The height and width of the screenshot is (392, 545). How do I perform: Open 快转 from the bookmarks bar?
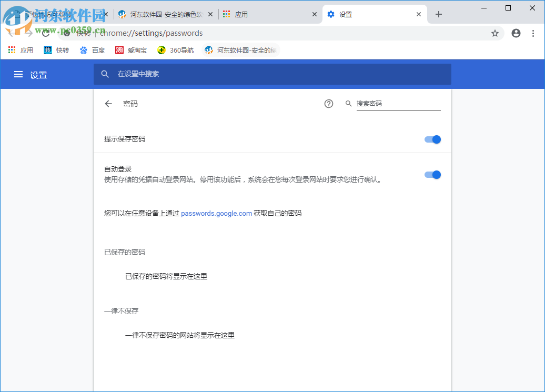pos(56,49)
